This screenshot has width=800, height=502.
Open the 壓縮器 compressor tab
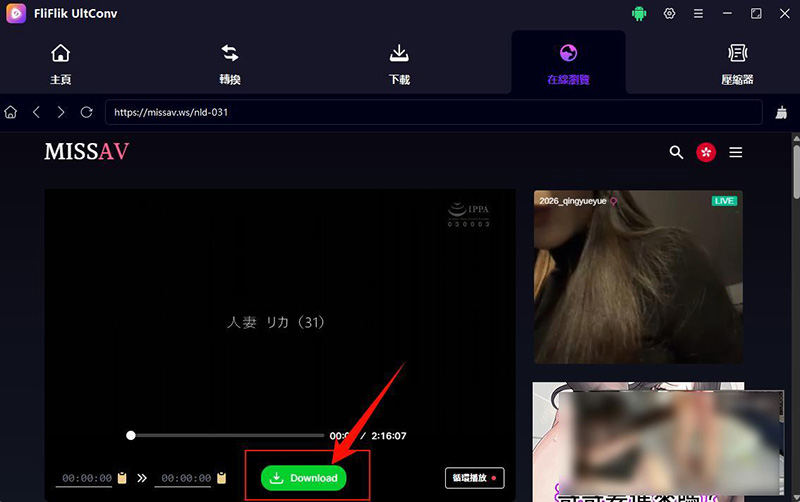pos(737,64)
